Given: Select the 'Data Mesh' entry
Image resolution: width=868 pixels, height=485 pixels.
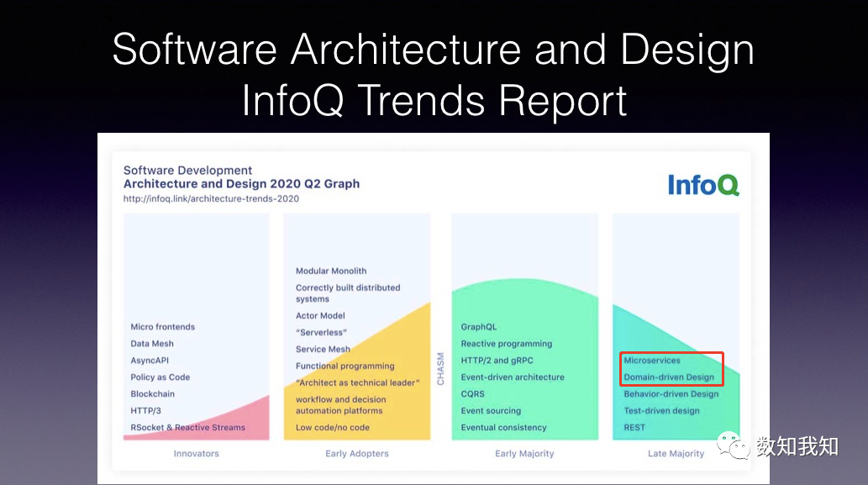Looking at the screenshot, I should coord(152,343).
